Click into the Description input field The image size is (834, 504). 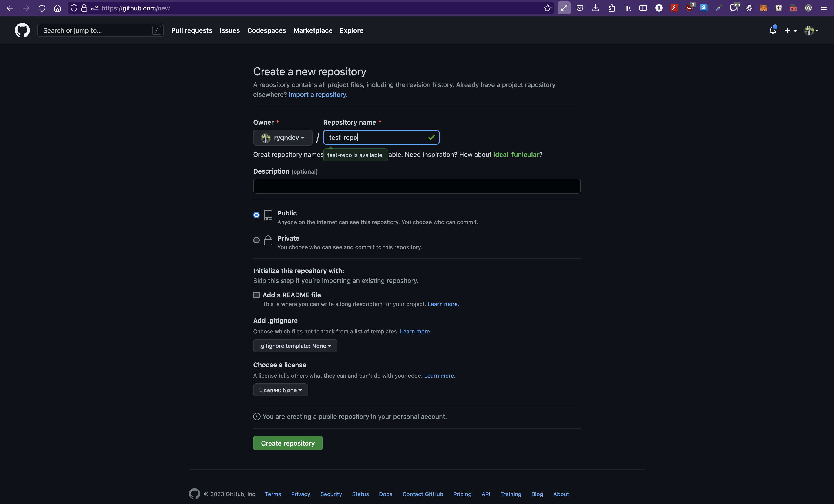pos(417,186)
